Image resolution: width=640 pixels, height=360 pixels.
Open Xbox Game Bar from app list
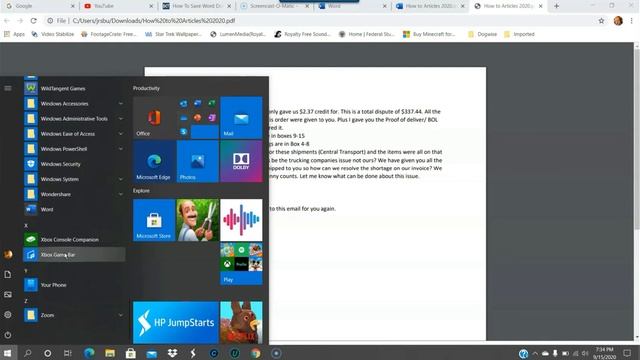click(x=74, y=255)
